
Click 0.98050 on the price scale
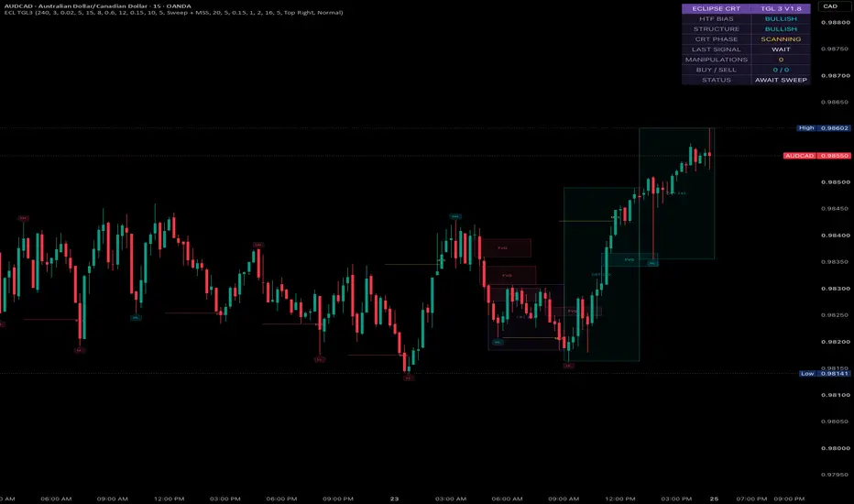pyautogui.click(x=835, y=422)
